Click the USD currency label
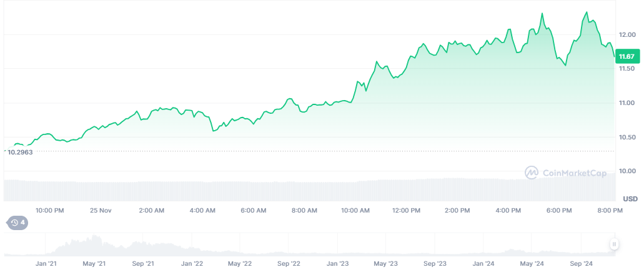 [630, 199]
